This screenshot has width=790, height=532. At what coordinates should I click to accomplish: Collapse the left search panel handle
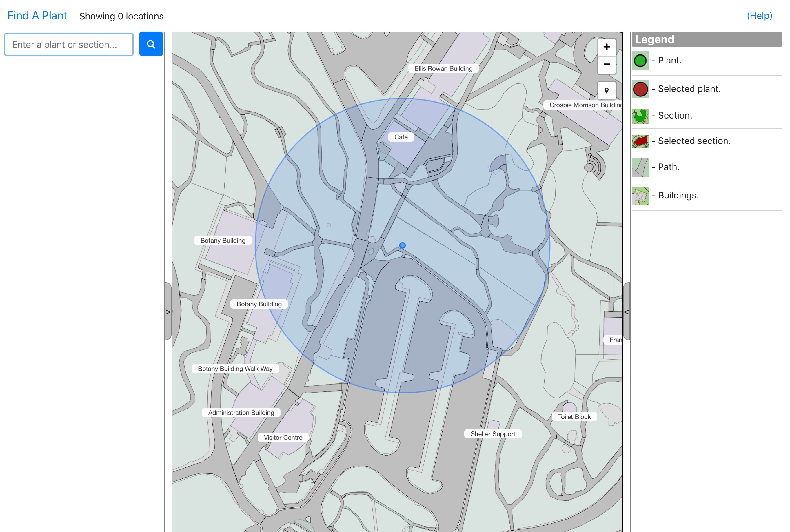pyautogui.click(x=168, y=311)
